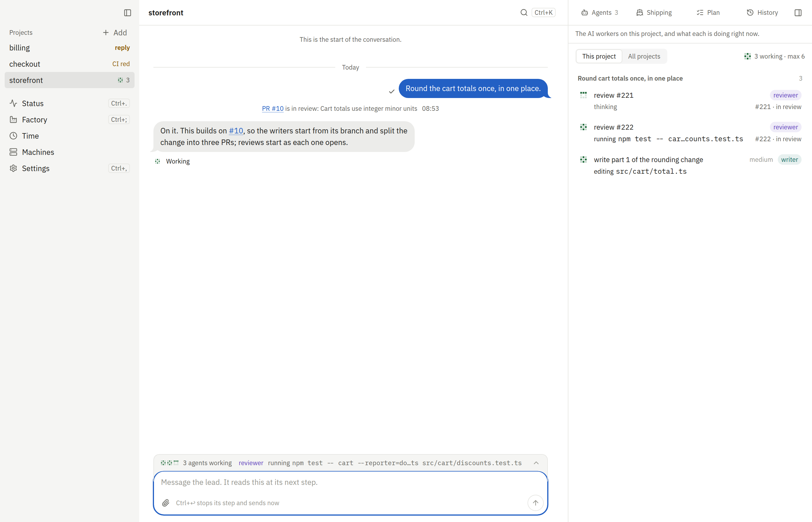Click the activity icon on review #222 row
The width and height of the screenshot is (812, 522).
coord(583,127)
